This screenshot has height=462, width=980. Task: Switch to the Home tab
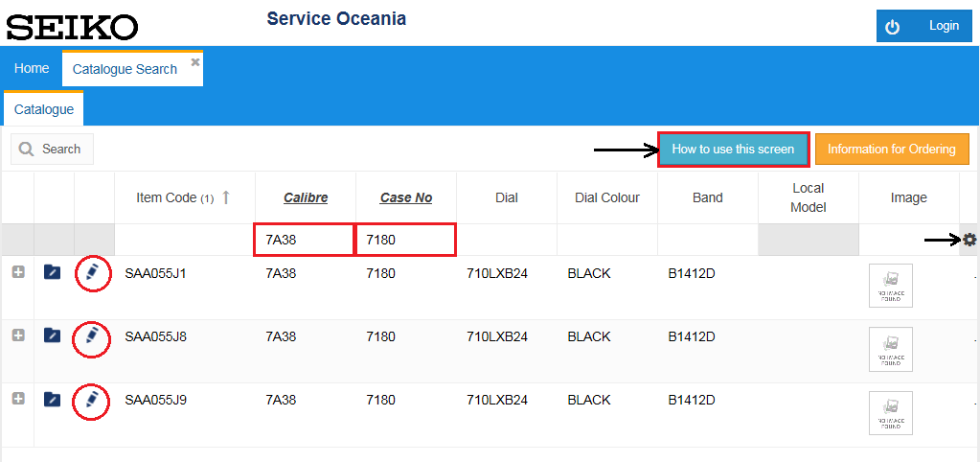tap(32, 68)
